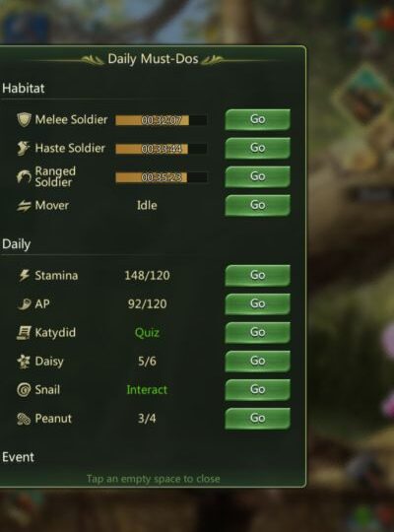Viewport: 394px width, 532px height.
Task: Open Mover via its Go button
Action: tap(257, 205)
